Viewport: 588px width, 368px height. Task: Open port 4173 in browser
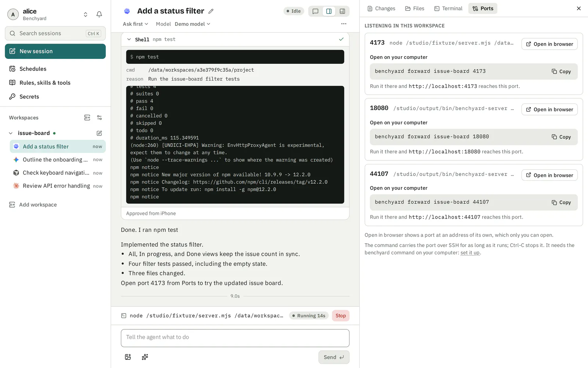[x=549, y=44]
